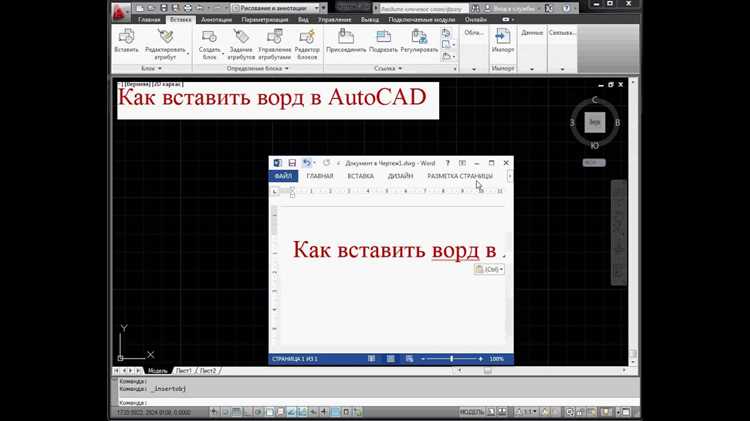Click the Save icon in Word toolbar
This screenshot has height=421, width=750.
point(292,162)
